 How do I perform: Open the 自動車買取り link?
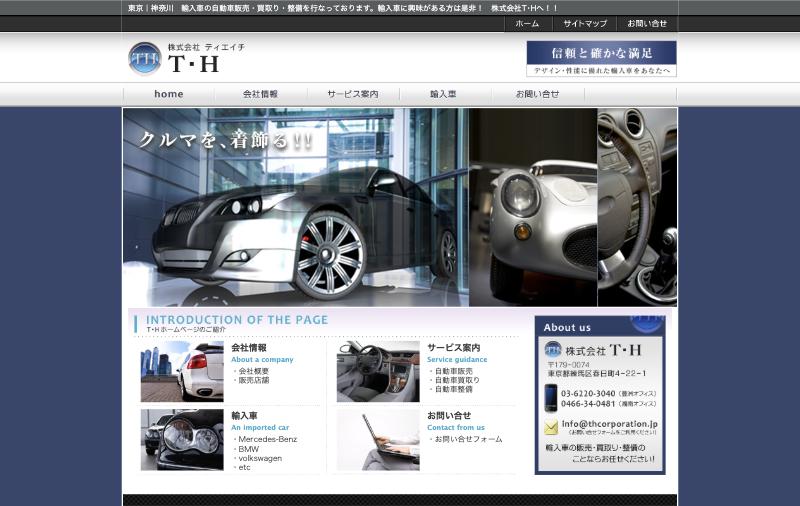457,380
